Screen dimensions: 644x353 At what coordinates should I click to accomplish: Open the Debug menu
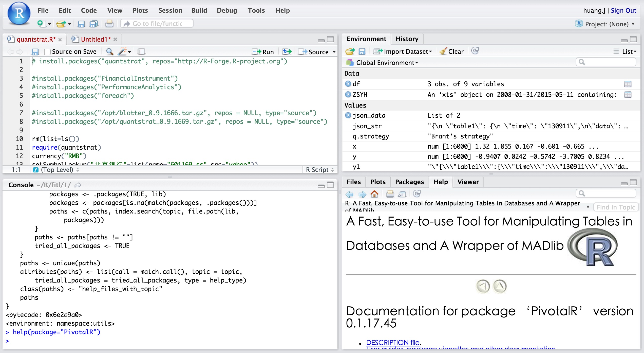click(x=227, y=10)
